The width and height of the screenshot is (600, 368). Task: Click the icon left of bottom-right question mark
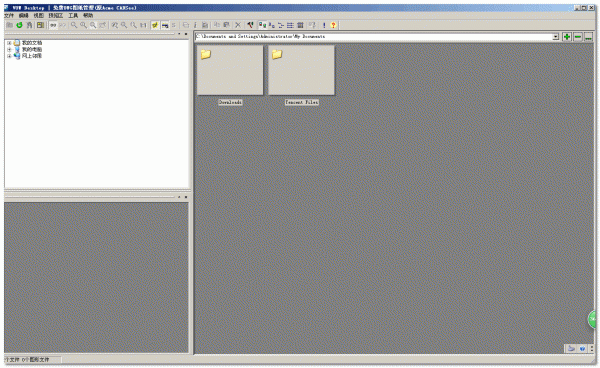(571, 348)
